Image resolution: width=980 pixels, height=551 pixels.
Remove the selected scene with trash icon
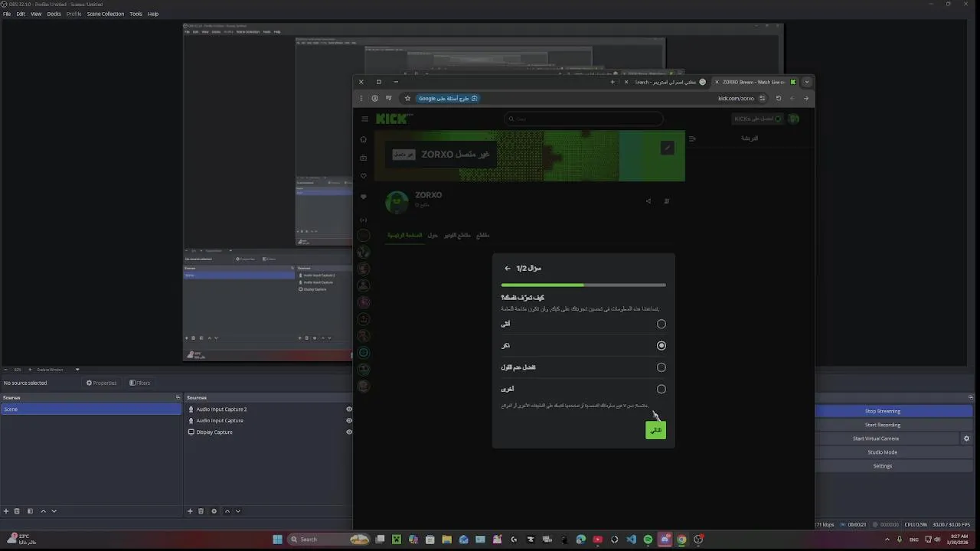coord(17,511)
